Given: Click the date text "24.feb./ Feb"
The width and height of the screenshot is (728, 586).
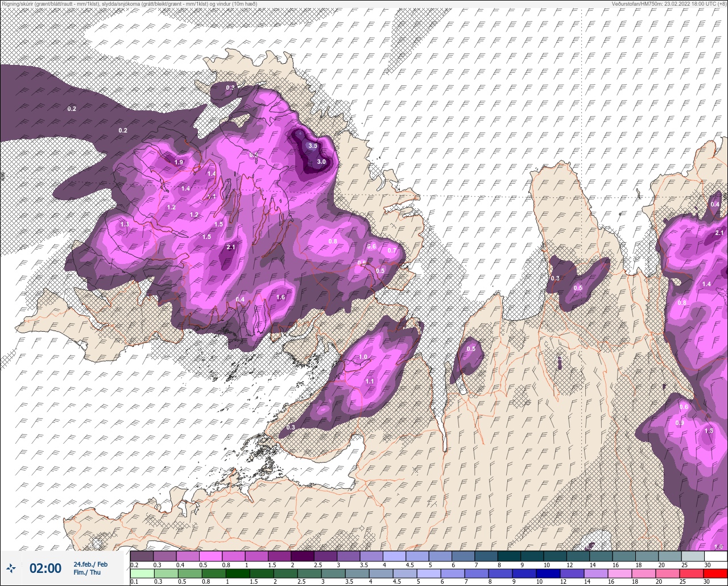Looking at the screenshot, I should 90,564.
